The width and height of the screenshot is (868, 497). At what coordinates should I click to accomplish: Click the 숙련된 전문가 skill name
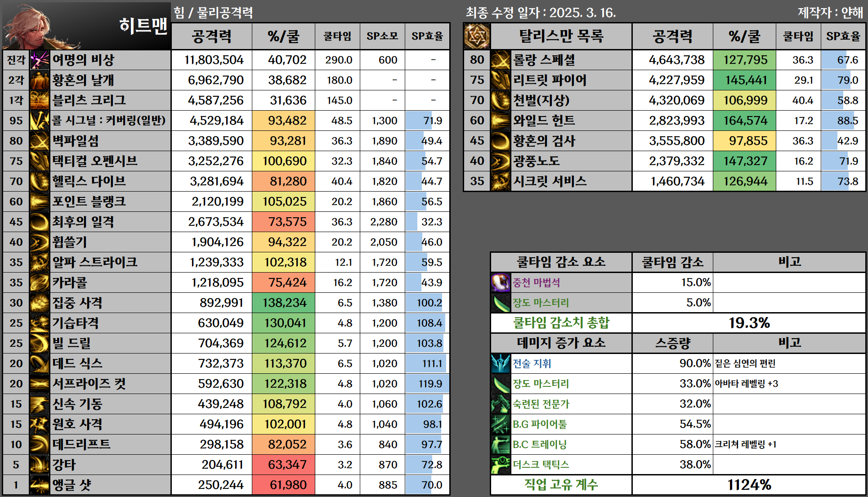(541, 404)
